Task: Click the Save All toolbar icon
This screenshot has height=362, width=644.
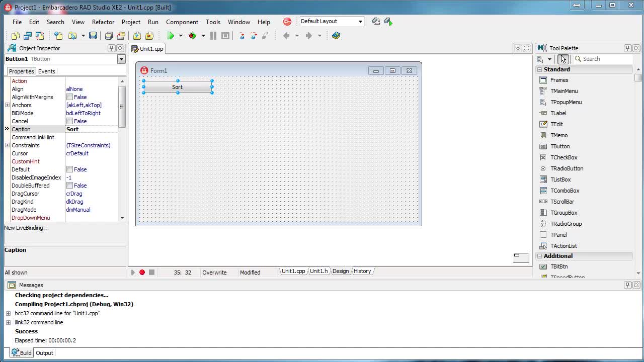Action: (109, 36)
